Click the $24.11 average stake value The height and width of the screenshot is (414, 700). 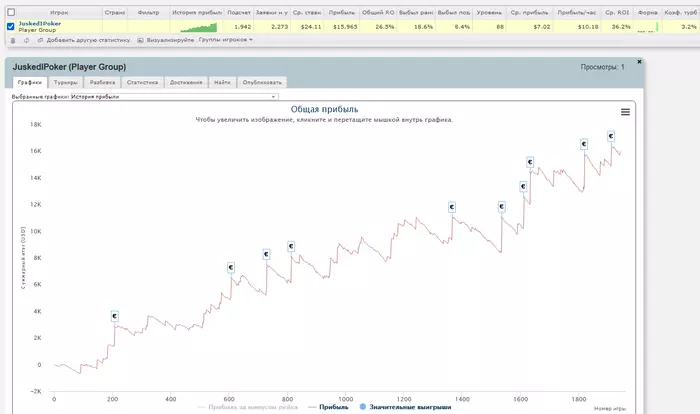[x=311, y=27]
